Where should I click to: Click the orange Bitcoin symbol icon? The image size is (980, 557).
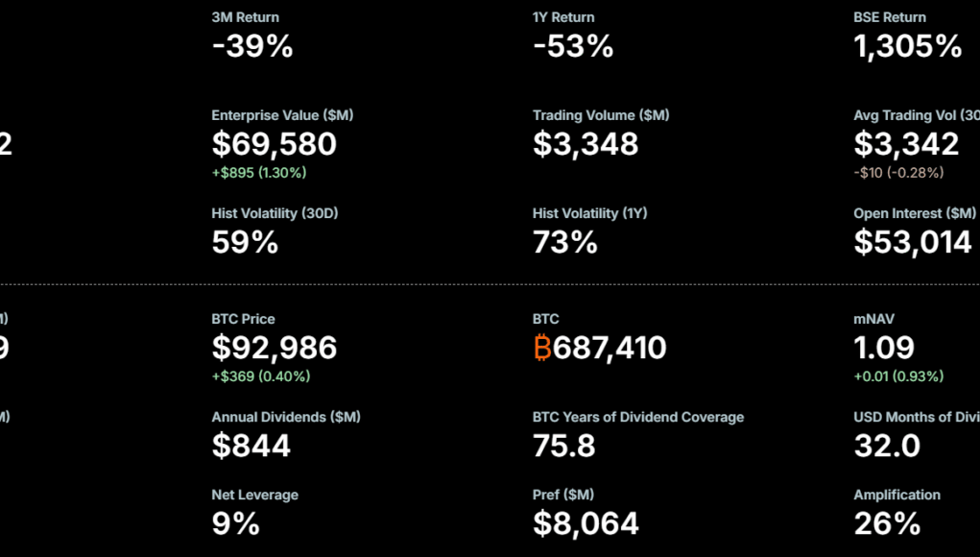tap(542, 348)
